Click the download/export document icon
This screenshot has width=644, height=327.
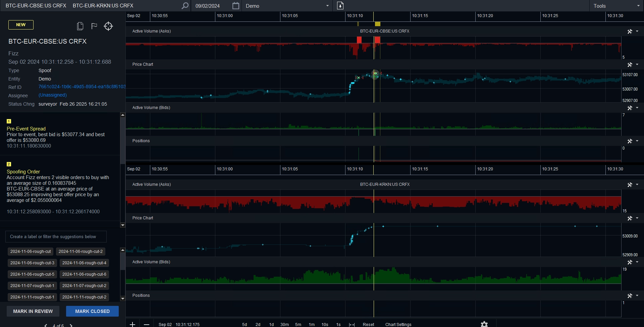340,6
